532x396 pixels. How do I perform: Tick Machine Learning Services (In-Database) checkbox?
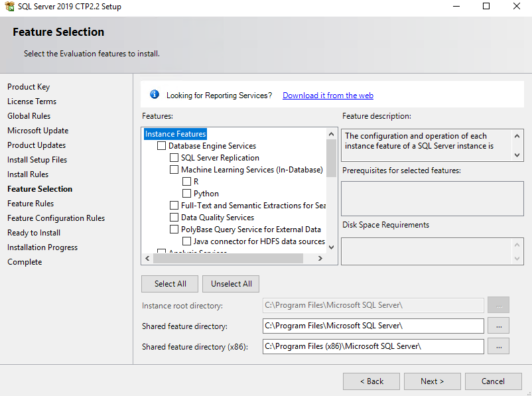point(174,170)
